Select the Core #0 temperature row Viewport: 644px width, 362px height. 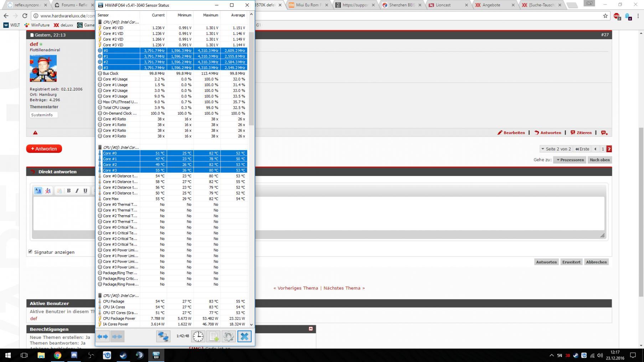click(x=172, y=153)
